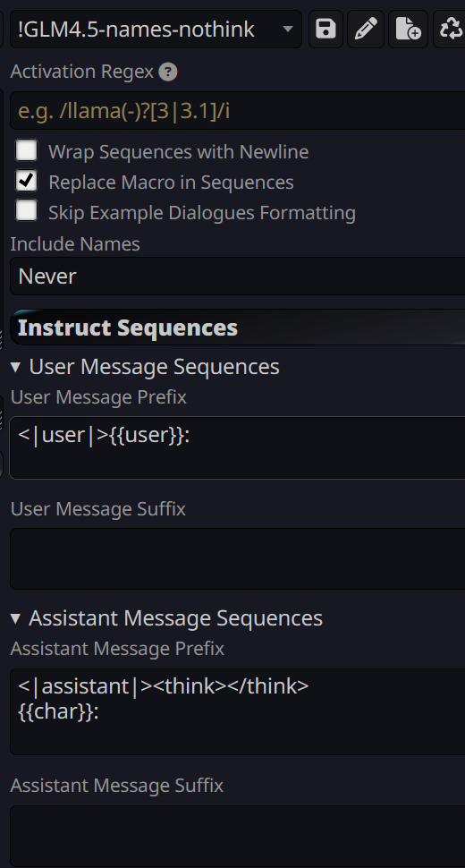Click the floppy disk save template icon
The height and width of the screenshot is (868, 465).
pyautogui.click(x=325, y=29)
